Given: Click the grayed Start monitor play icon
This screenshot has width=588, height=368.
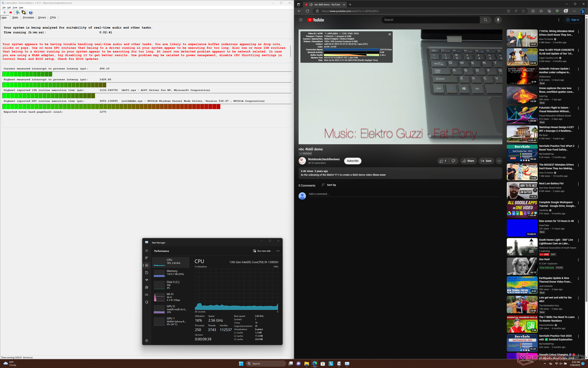Looking at the screenshot, I should click(x=5, y=13).
